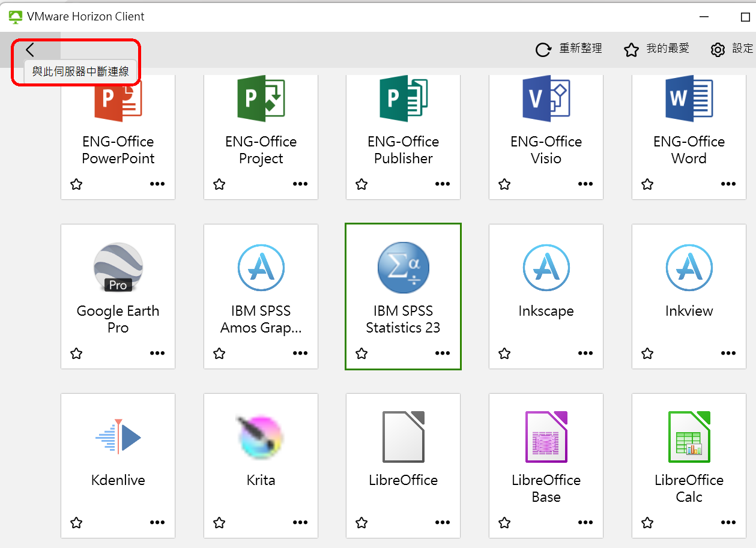This screenshot has width=756, height=548.
Task: Click the 重新整理 refresh button
Action: point(568,49)
